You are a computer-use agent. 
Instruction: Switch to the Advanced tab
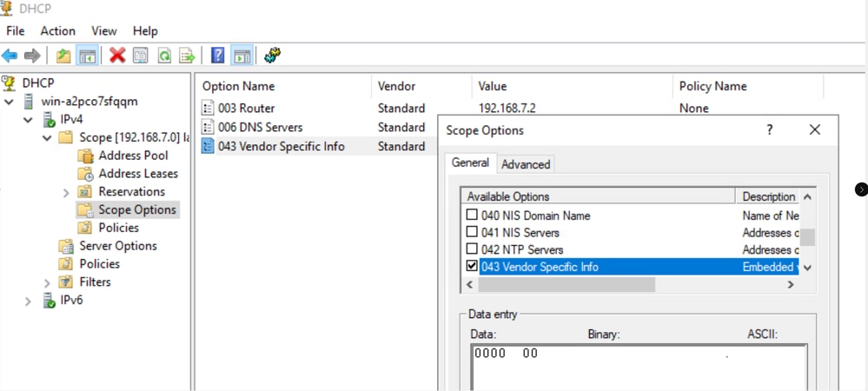point(526,164)
